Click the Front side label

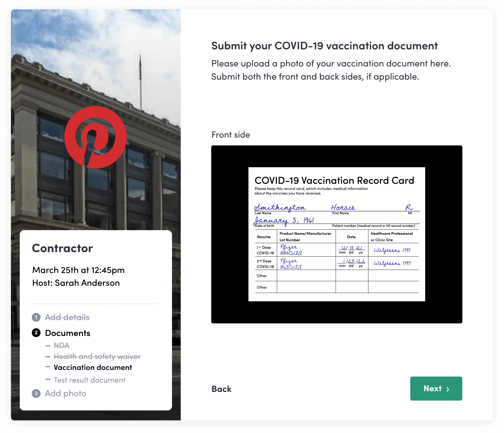[231, 135]
